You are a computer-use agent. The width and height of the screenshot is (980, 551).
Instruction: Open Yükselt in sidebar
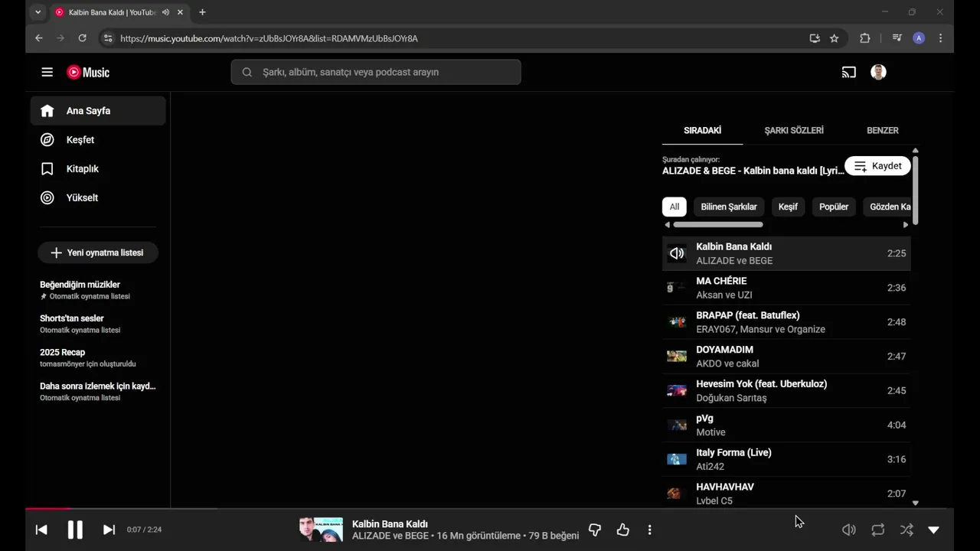pos(98,198)
